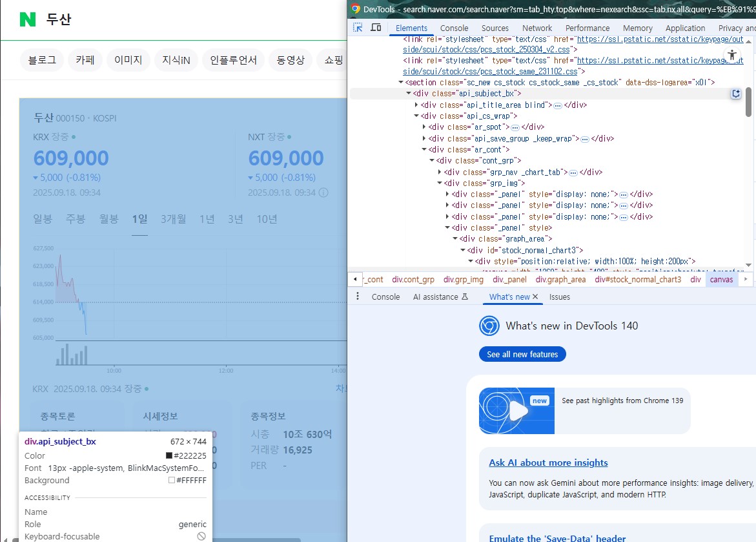Select the 10년 chart period tab
The image size is (756, 542).
pyautogui.click(x=267, y=219)
